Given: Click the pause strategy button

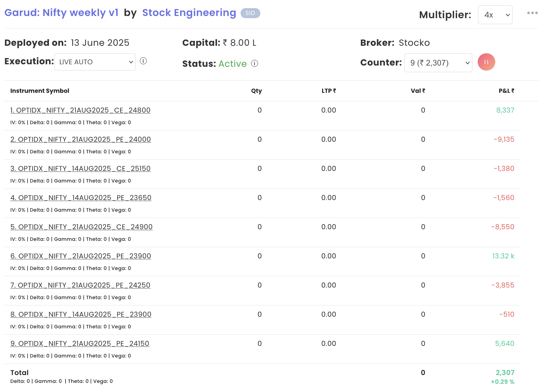Looking at the screenshot, I should click(486, 62).
